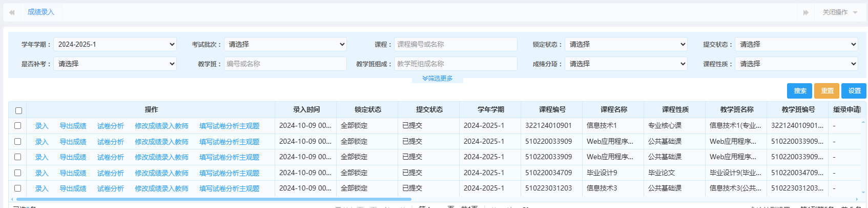This screenshot has width=868, height=208.
Task: Sort by the 录入时间 column header
Action: (x=306, y=110)
